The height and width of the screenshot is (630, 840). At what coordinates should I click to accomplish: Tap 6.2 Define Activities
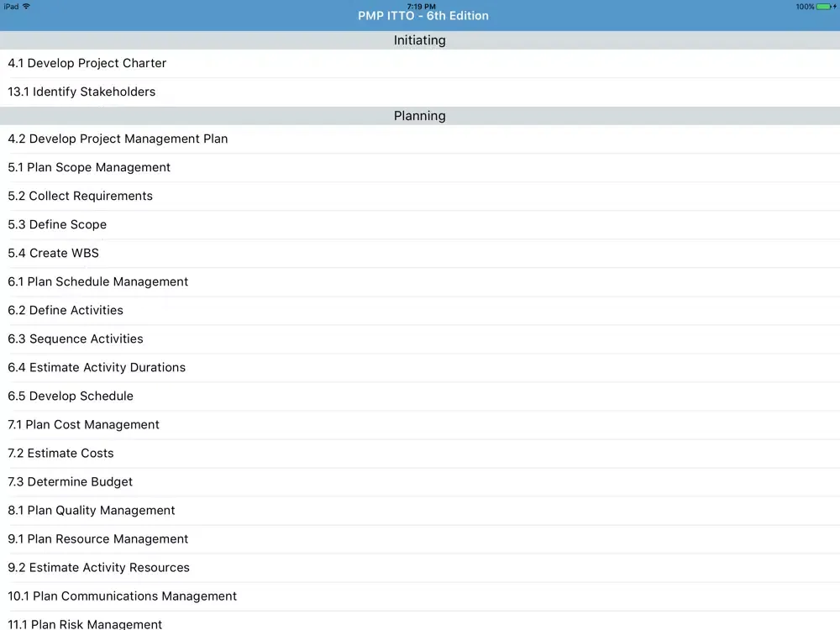(x=420, y=310)
